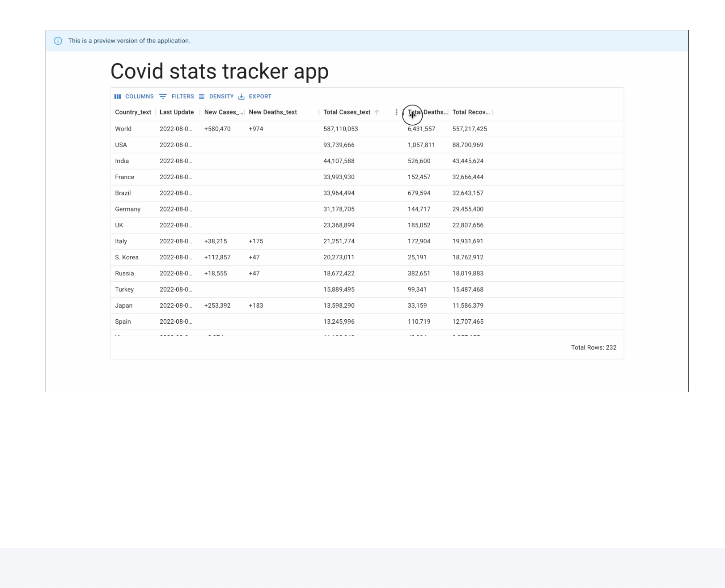Click S. Korea new cases +112,857

217,258
